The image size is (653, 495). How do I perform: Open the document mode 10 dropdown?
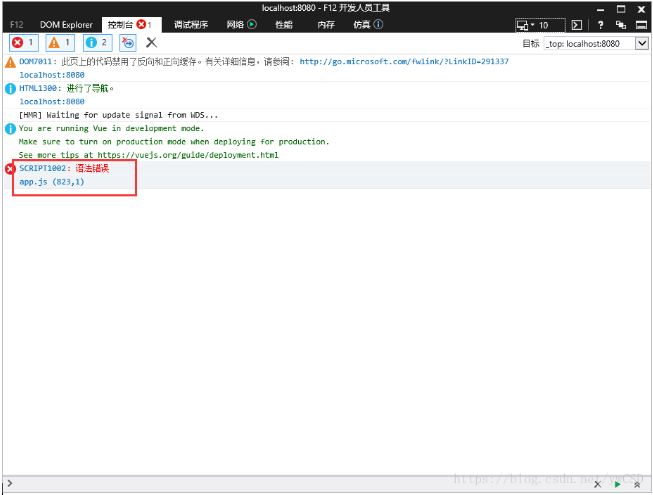pos(540,25)
